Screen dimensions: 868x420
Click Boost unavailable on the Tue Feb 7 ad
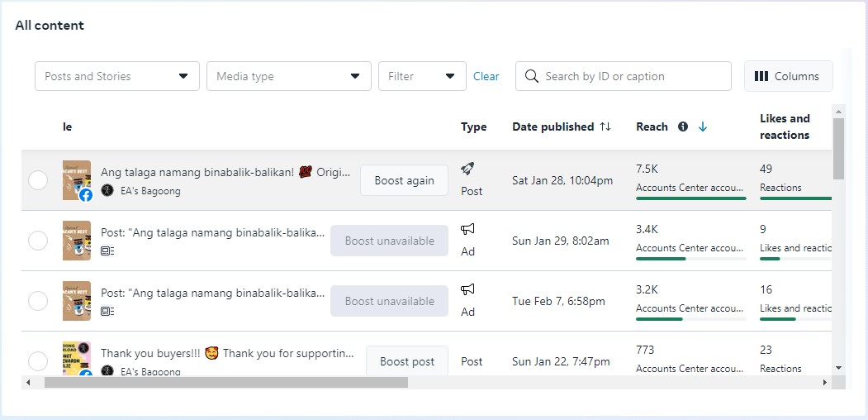389,301
